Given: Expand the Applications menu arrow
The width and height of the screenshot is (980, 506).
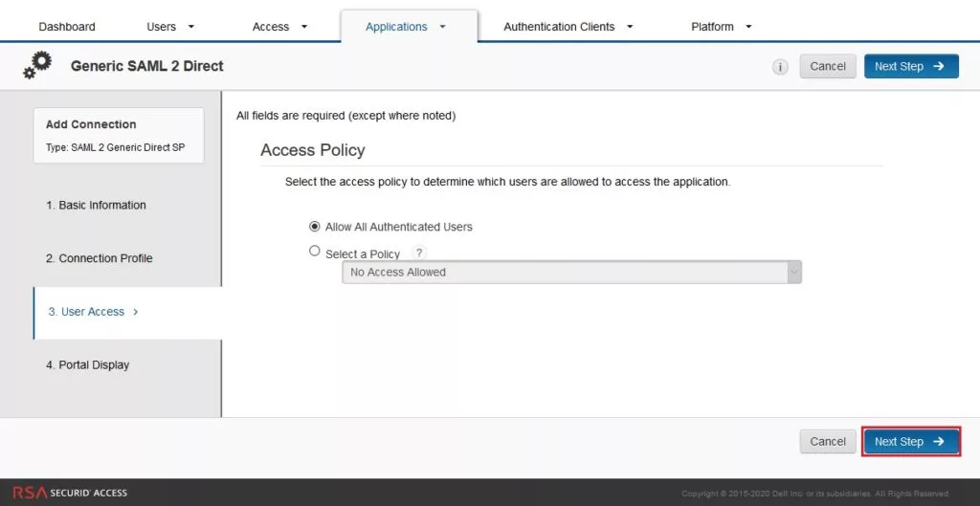Looking at the screenshot, I should pos(442,27).
